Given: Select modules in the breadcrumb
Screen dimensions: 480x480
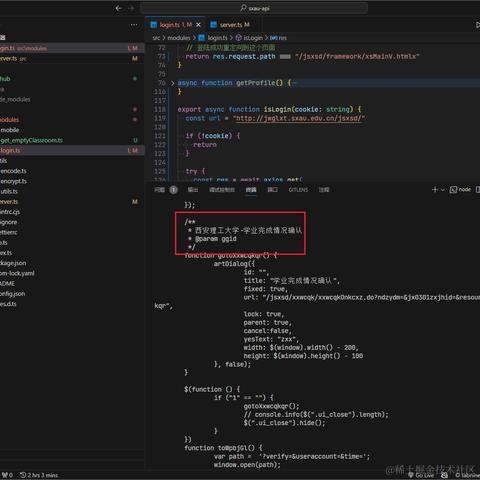Looking at the screenshot, I should [x=179, y=38].
